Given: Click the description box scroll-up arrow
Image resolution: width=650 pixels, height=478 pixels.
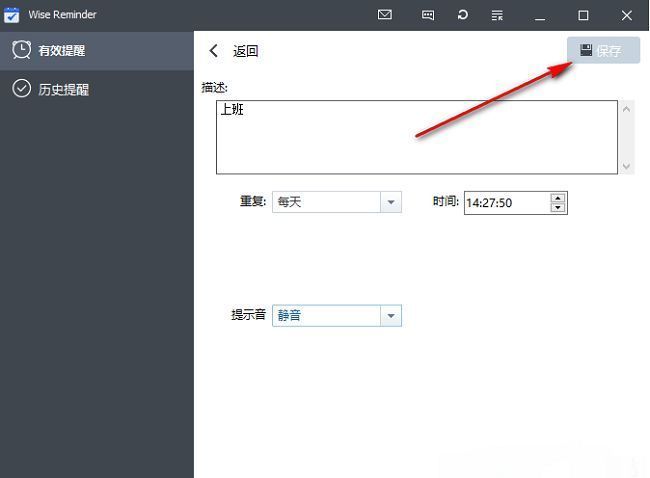Looking at the screenshot, I should pos(627,108).
